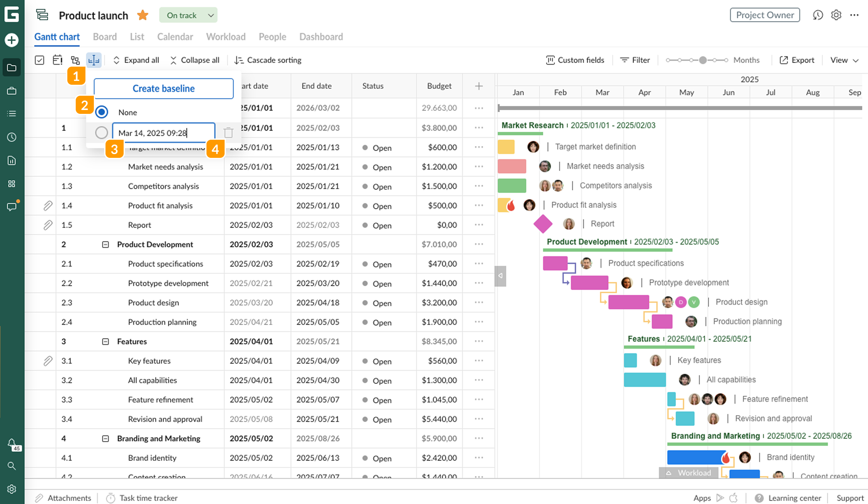
Task: Toggle the select-all checkbox in toolbar
Action: 39,60
